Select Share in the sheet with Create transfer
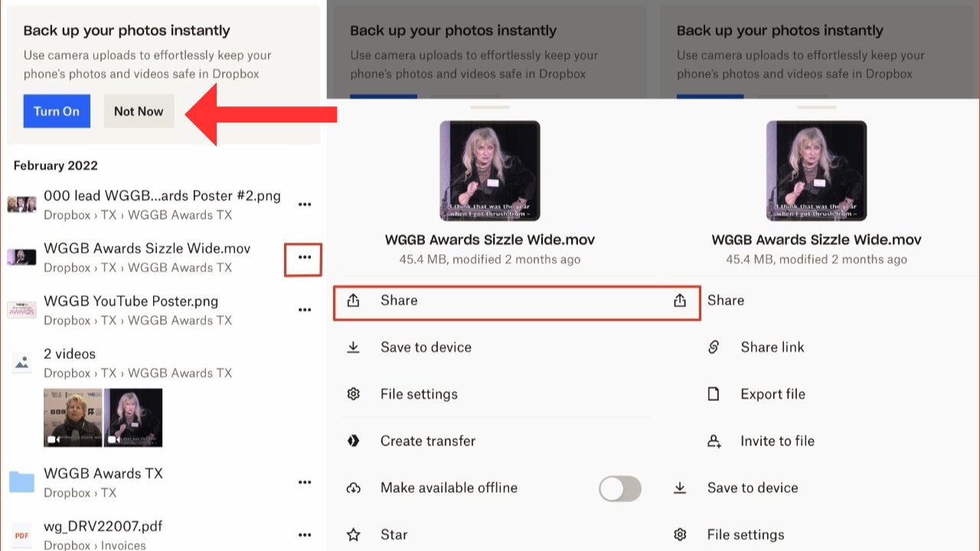The width and height of the screenshot is (980, 551). (x=399, y=300)
